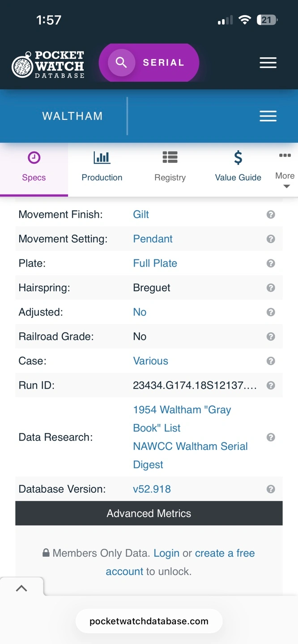
Task: Click the Gilt movement finish link
Action: pos(141,215)
